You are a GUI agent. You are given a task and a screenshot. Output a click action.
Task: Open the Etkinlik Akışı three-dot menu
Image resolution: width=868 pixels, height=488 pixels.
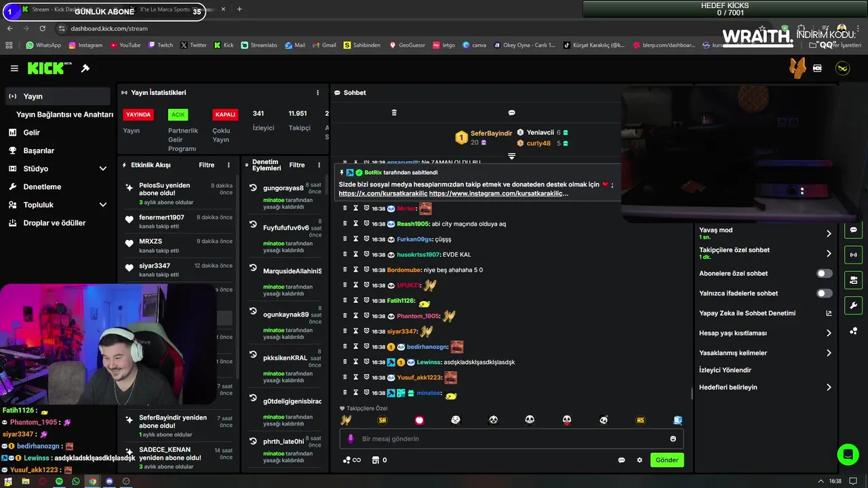[229, 165]
